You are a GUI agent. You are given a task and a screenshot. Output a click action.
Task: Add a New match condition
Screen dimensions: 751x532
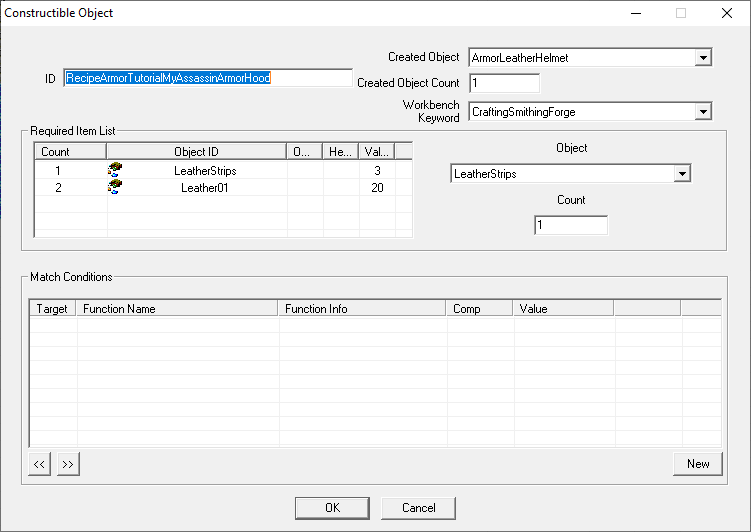pyautogui.click(x=697, y=464)
